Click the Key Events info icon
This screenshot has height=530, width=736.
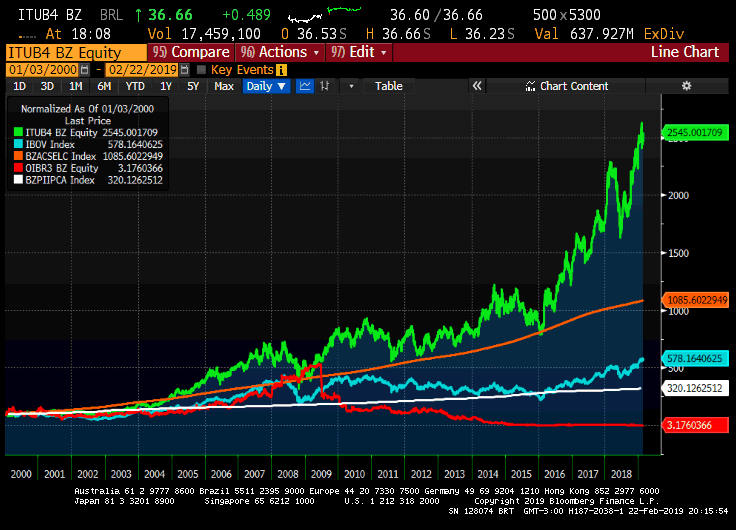point(281,70)
